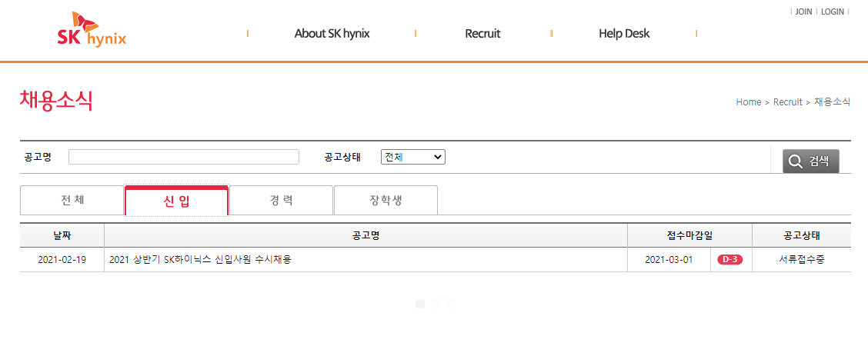Screen dimensions: 868x346
Task: Open the 공고상태 dropdown showing 전체
Action: 413,157
